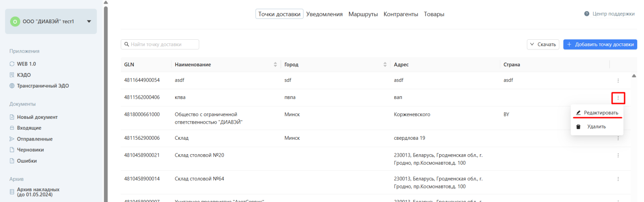644x202 pixels.
Task: Click the table scrollbar up arrow
Action: [x=634, y=76]
